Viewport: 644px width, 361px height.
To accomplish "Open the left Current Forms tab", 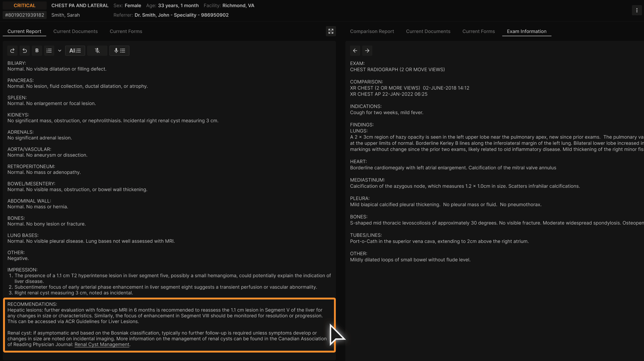I will coord(126,31).
